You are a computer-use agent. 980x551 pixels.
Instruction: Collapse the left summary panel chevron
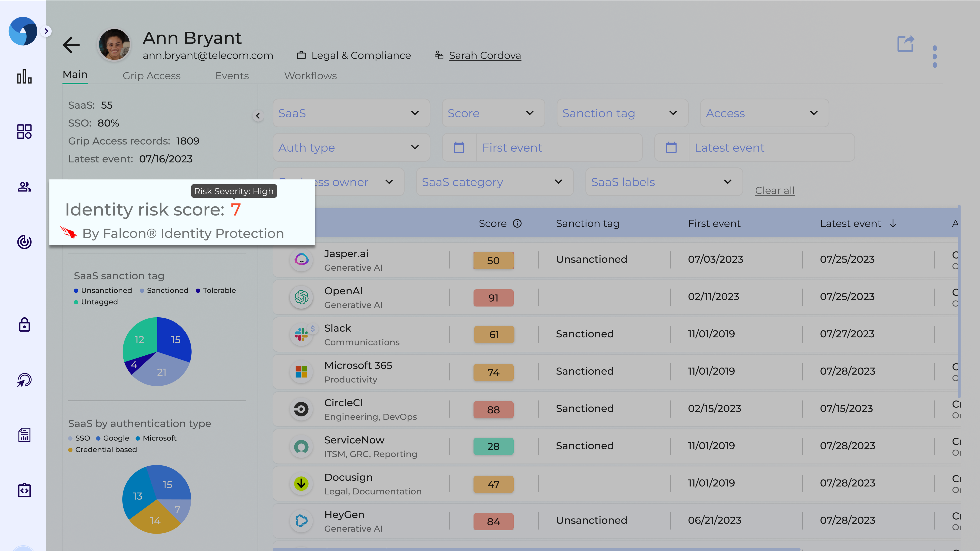(258, 116)
